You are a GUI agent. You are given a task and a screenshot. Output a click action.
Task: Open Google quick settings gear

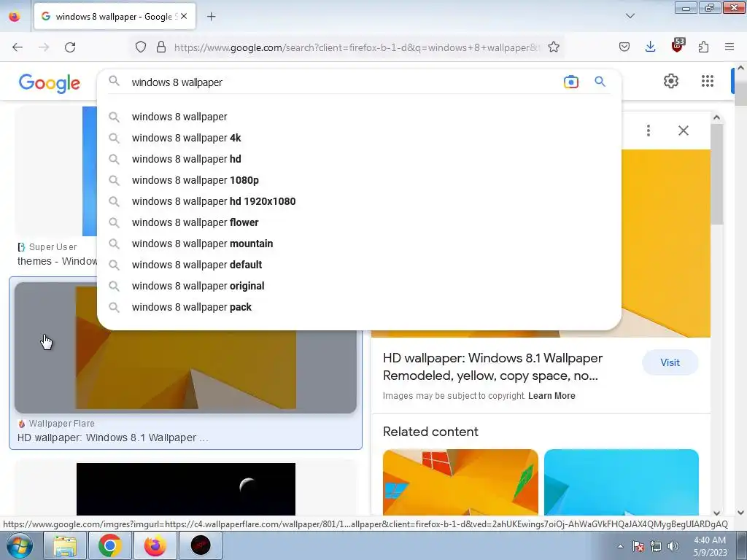pyautogui.click(x=671, y=82)
